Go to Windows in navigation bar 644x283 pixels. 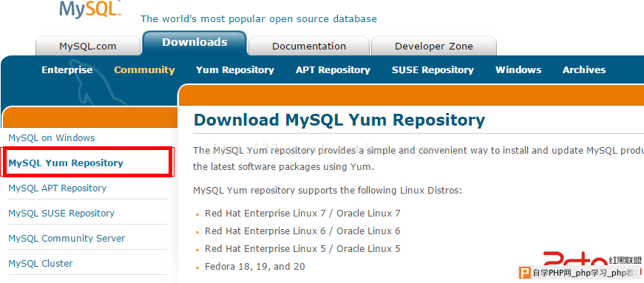[x=518, y=69]
